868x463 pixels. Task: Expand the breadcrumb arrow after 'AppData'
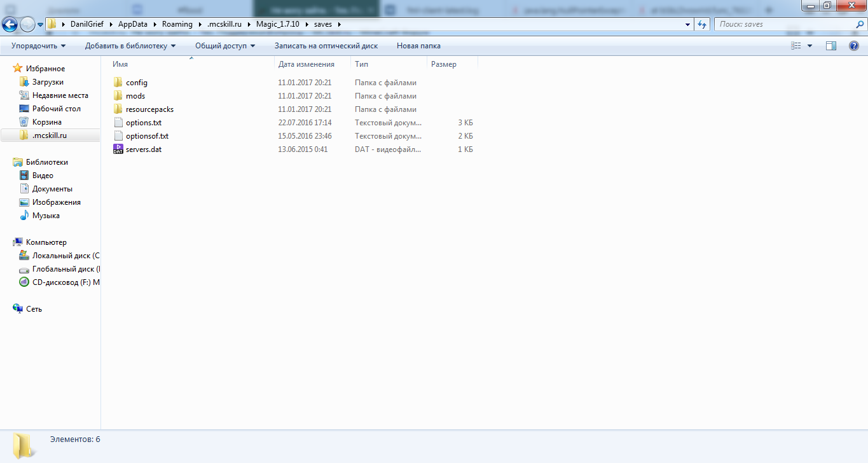click(x=155, y=24)
